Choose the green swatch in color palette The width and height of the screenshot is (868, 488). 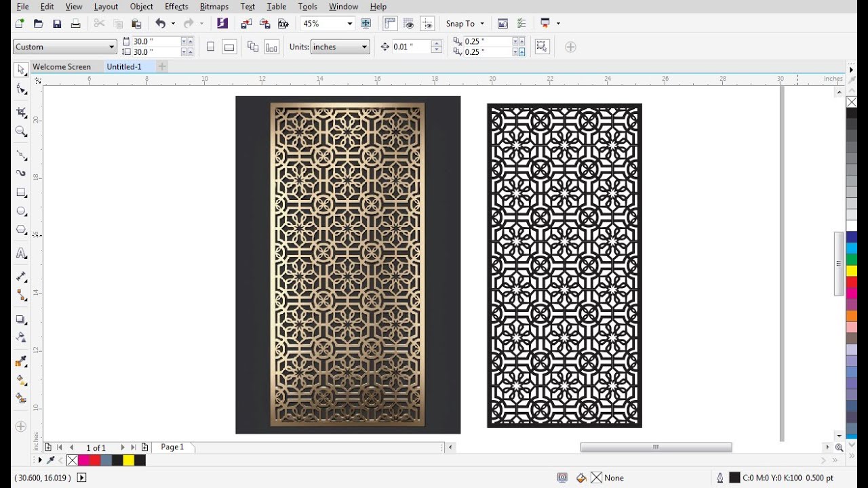click(852, 260)
